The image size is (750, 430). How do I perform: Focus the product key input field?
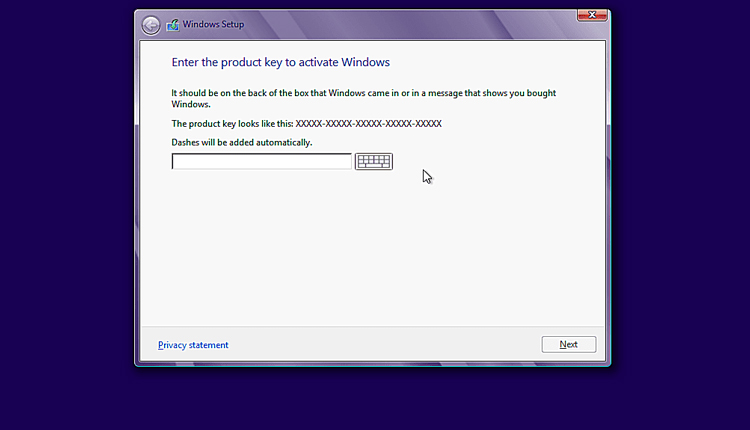click(262, 161)
